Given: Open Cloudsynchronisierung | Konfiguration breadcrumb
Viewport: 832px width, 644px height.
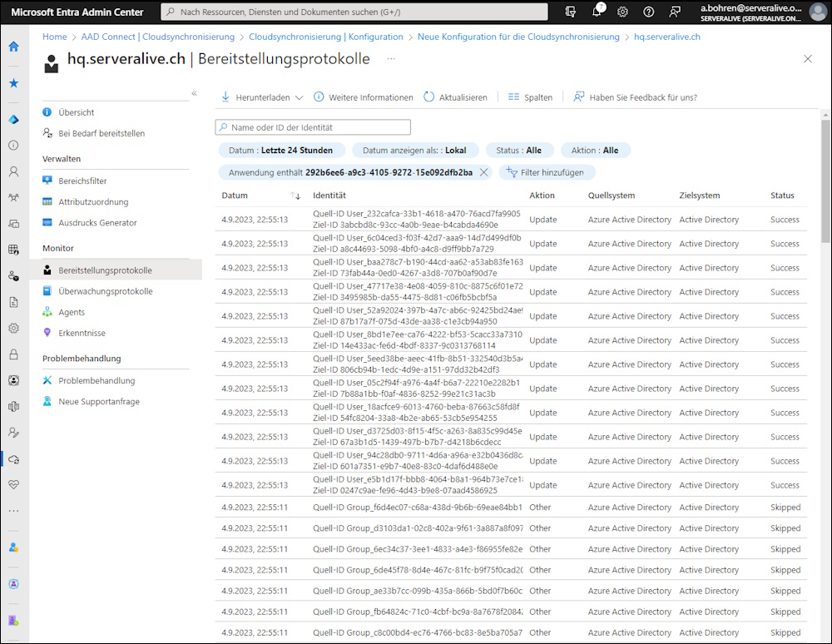Looking at the screenshot, I should tap(326, 37).
